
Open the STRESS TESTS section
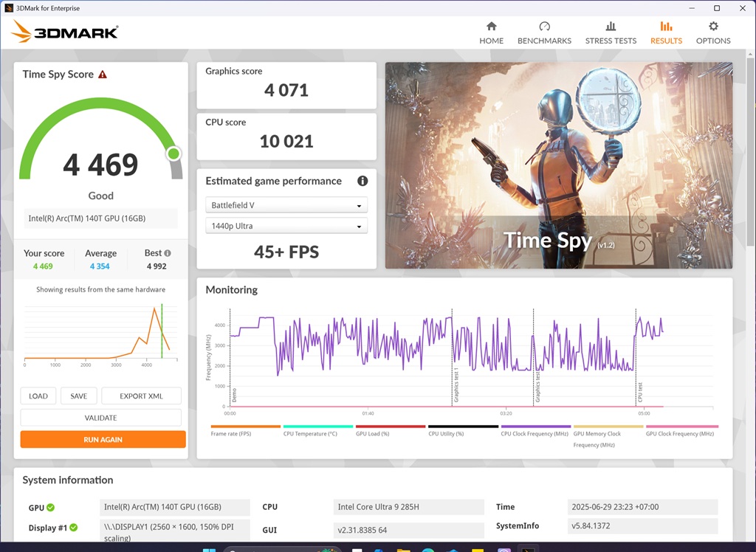[611, 32]
